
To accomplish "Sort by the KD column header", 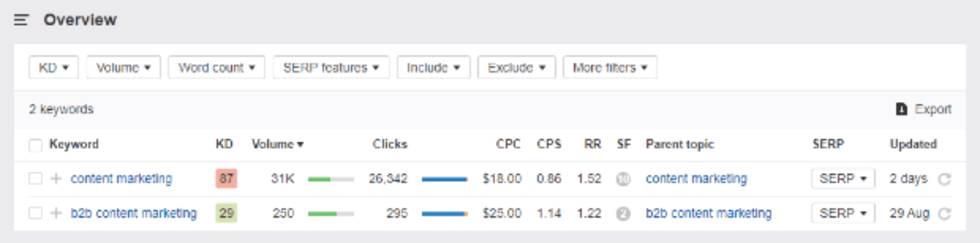I will pos(224,144).
